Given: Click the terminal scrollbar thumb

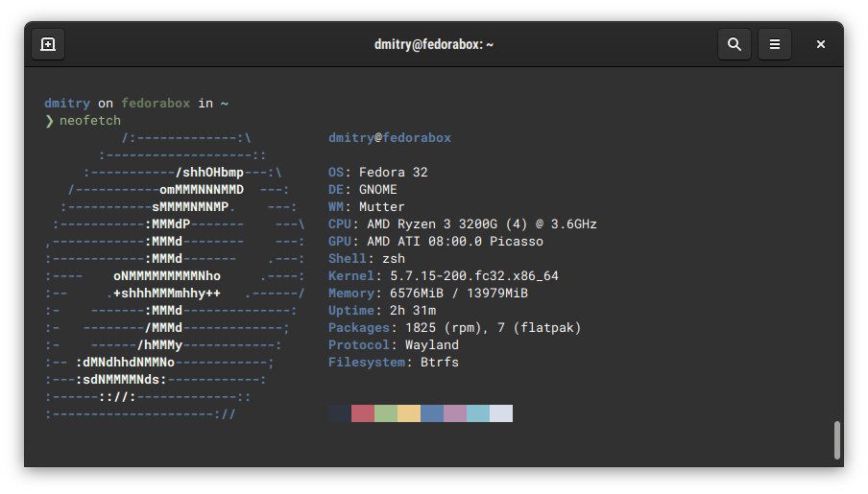Looking at the screenshot, I should click(x=837, y=440).
